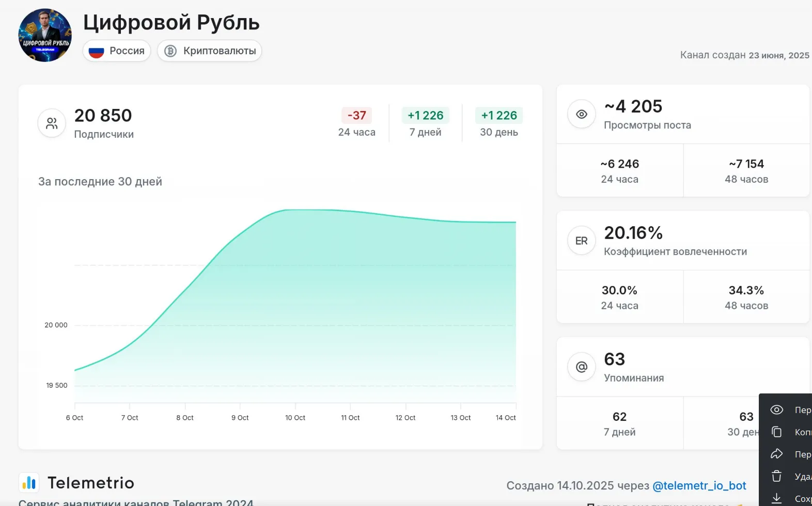Select the forward arrow menu entry
This screenshot has height=506, width=812.
pos(785,454)
